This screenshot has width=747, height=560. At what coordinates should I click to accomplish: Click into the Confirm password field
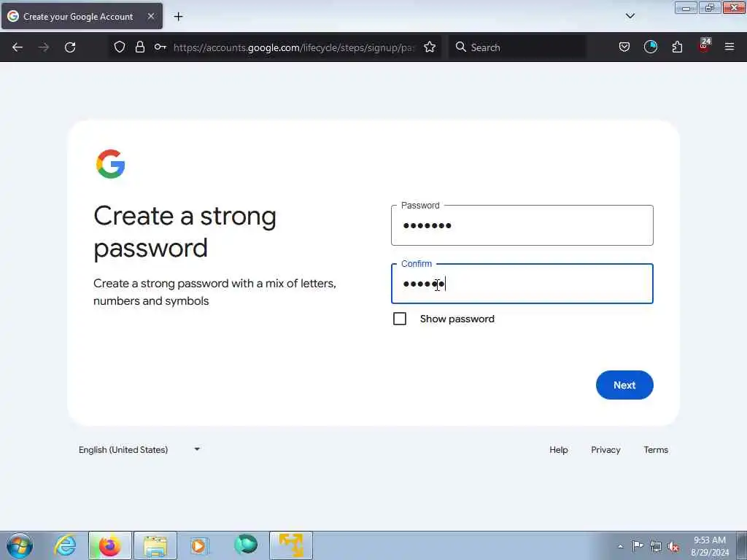[522, 284]
